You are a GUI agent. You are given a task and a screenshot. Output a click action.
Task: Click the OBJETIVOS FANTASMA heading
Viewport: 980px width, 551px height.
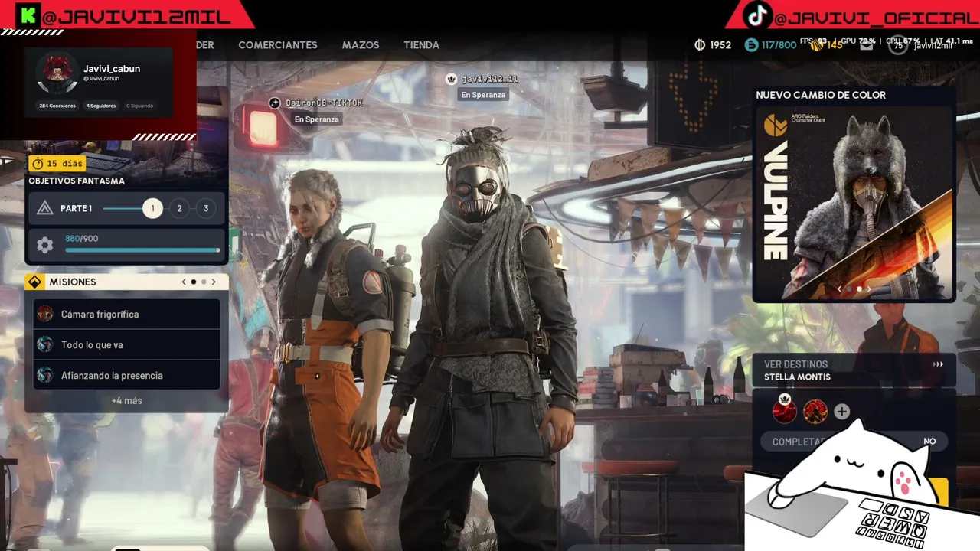click(x=77, y=181)
